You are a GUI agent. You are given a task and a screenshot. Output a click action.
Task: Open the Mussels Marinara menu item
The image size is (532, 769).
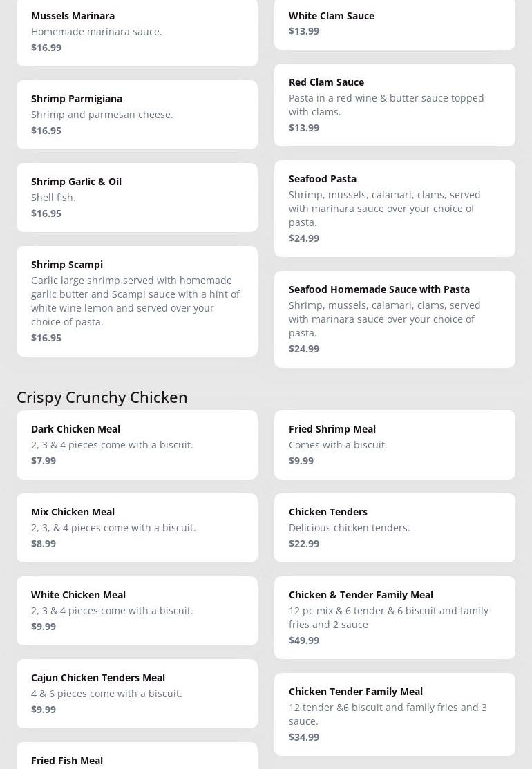click(x=137, y=31)
